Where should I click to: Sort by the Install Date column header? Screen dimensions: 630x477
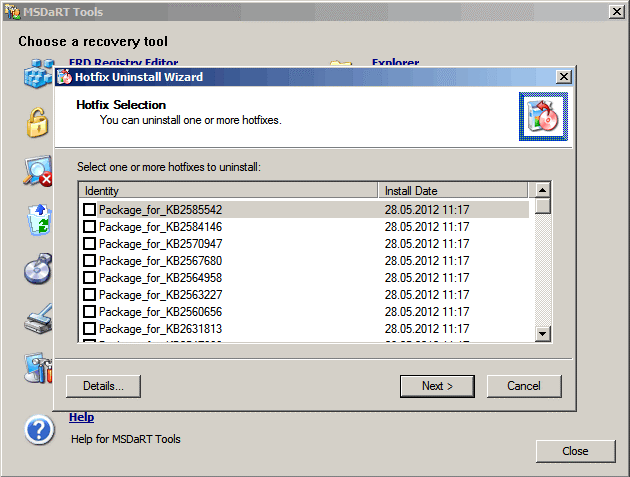(453, 190)
